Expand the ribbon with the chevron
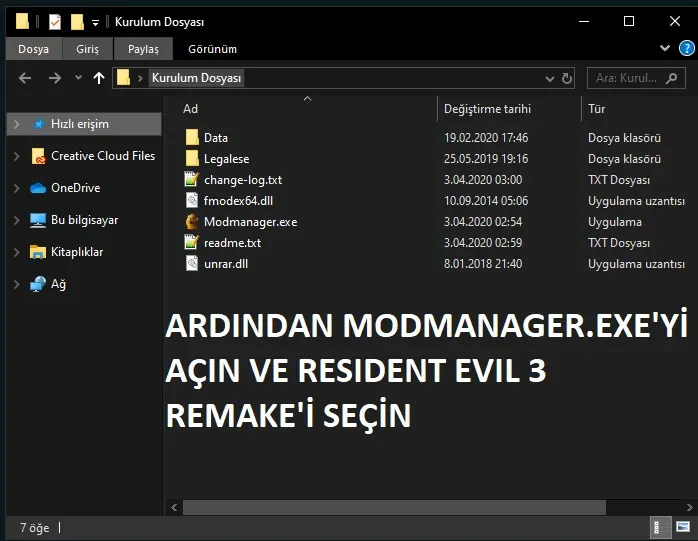Viewport: 698px width, 541px height. coord(666,48)
